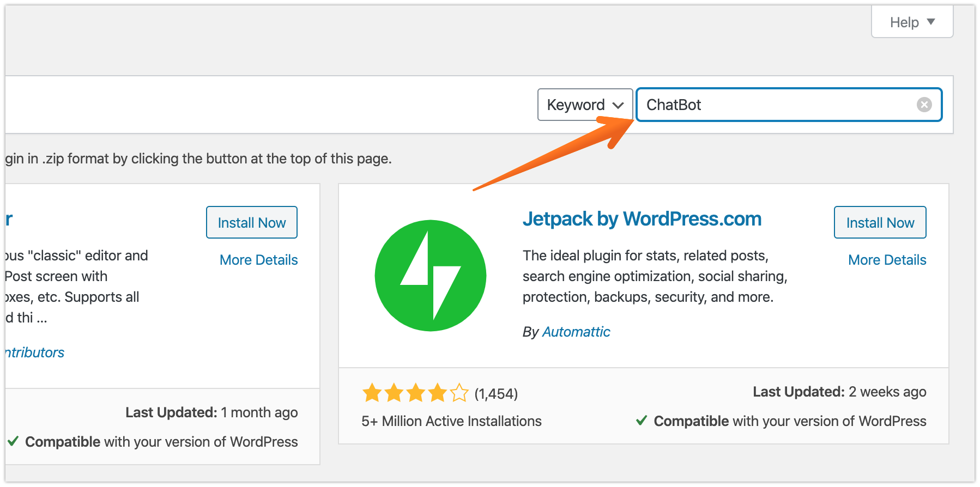980x487 pixels.
Task: Click Jetpack's Compatible with WordPress text
Action: tap(781, 421)
